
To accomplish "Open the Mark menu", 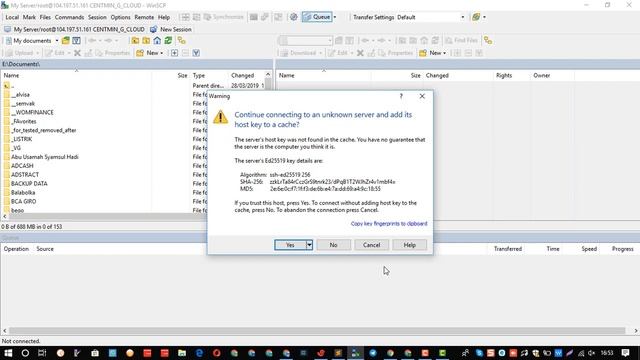I will pyautogui.click(x=29, y=17).
